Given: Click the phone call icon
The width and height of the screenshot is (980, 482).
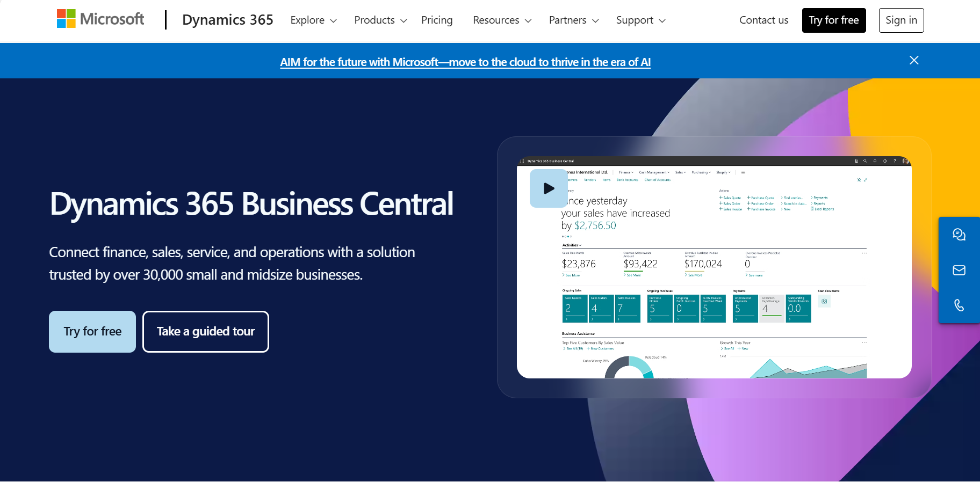Looking at the screenshot, I should point(959,305).
